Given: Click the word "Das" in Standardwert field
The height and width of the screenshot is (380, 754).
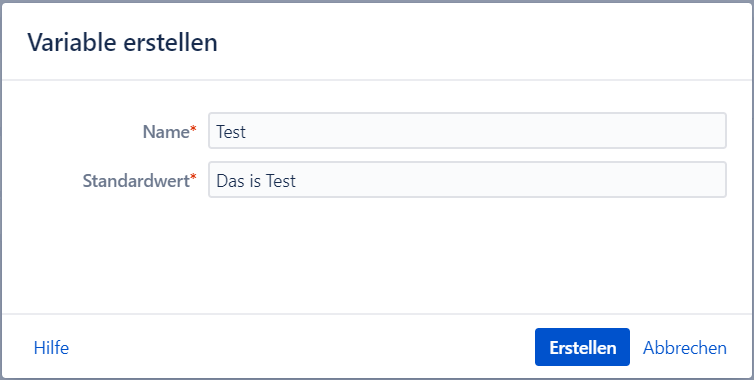Looking at the screenshot, I should pos(229,181).
